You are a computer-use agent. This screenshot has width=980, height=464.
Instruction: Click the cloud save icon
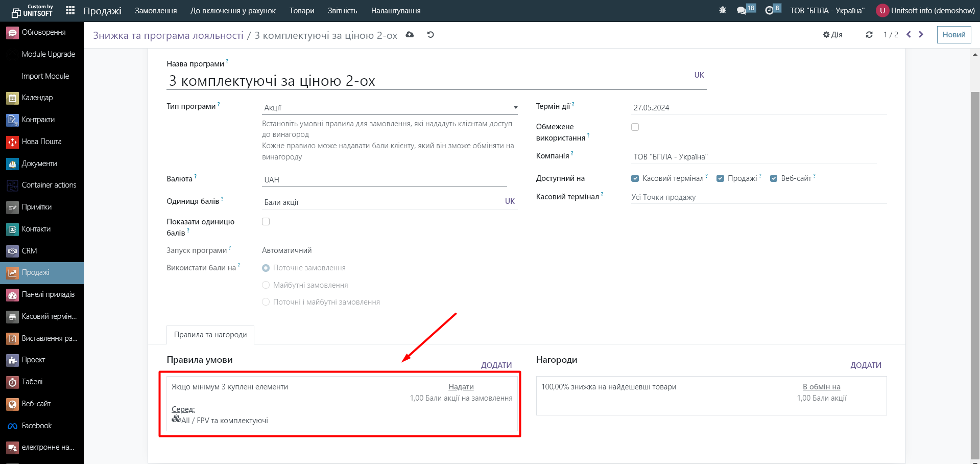[410, 35]
